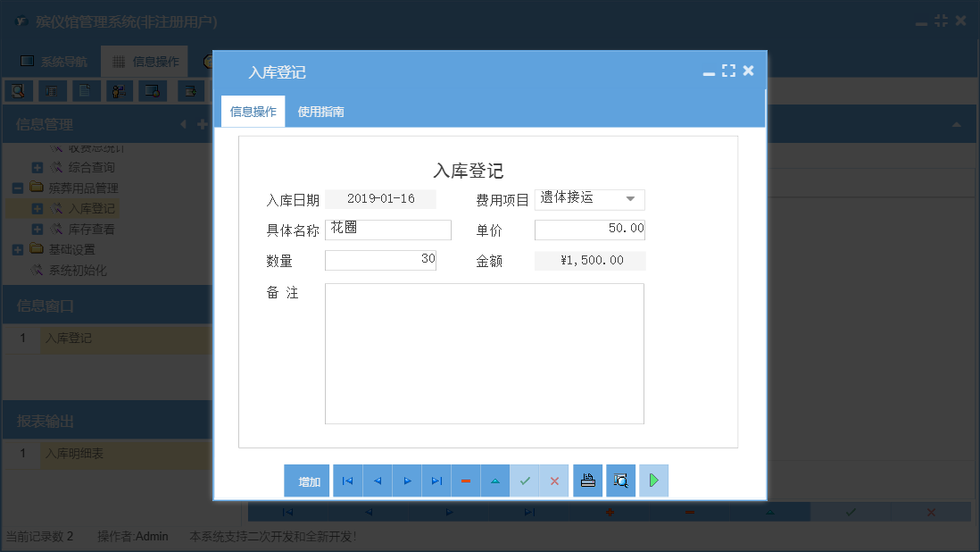Click the first-record navigation icon
980x552 pixels.
coord(348,481)
